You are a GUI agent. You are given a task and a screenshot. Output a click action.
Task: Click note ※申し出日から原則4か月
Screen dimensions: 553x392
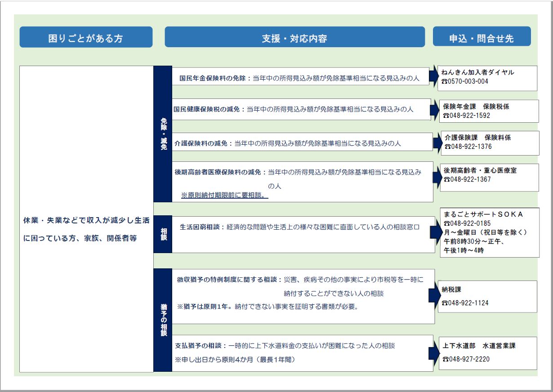point(236,360)
